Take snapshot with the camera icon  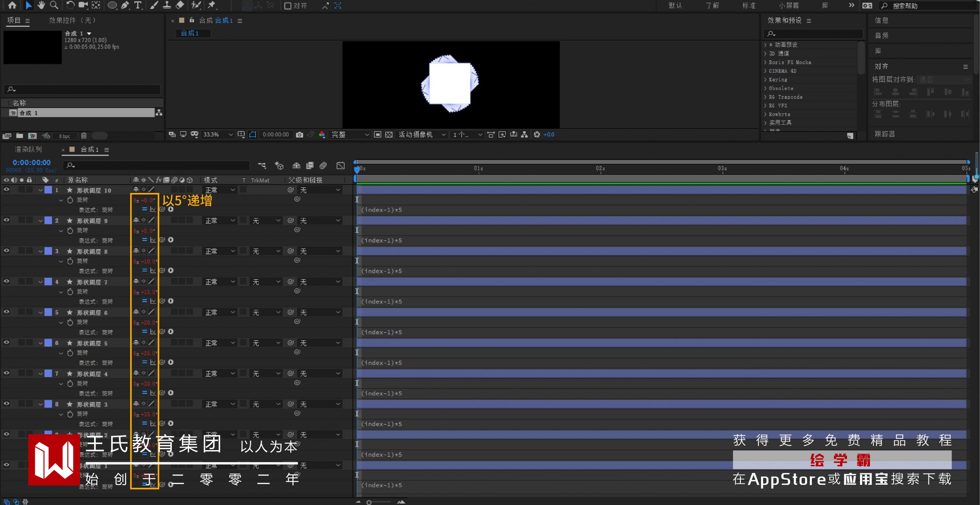coord(300,134)
